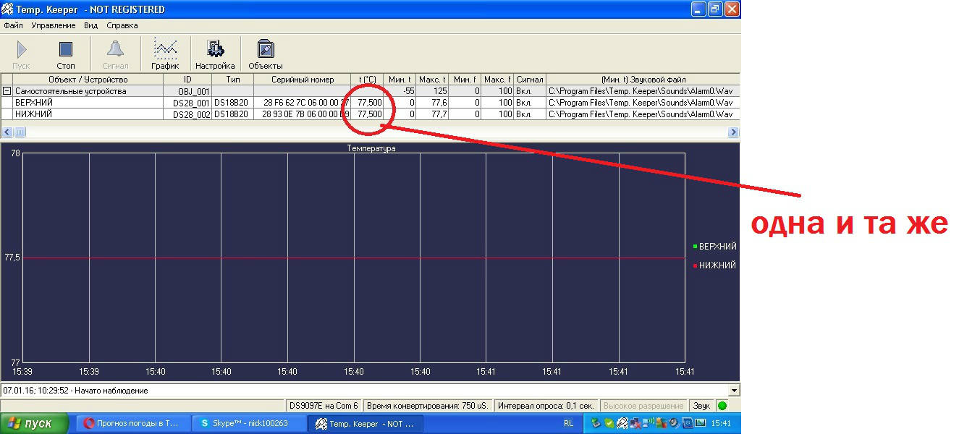Toggle НИЖНИЙ series in chart legend
This screenshot has height=434, width=980.
click(x=714, y=265)
